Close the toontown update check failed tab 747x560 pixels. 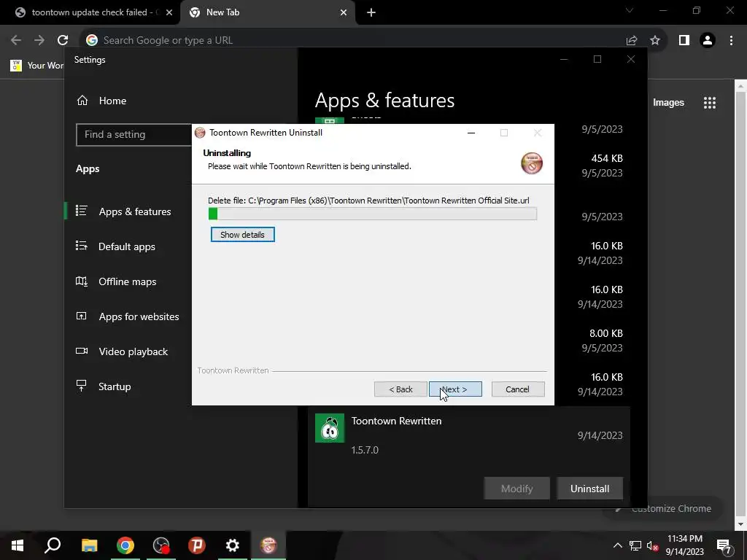click(169, 13)
